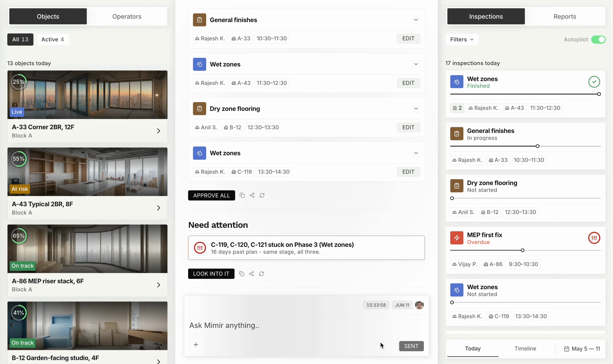Click the blue Wet zones icon for A-43 in center list

[x=199, y=64]
